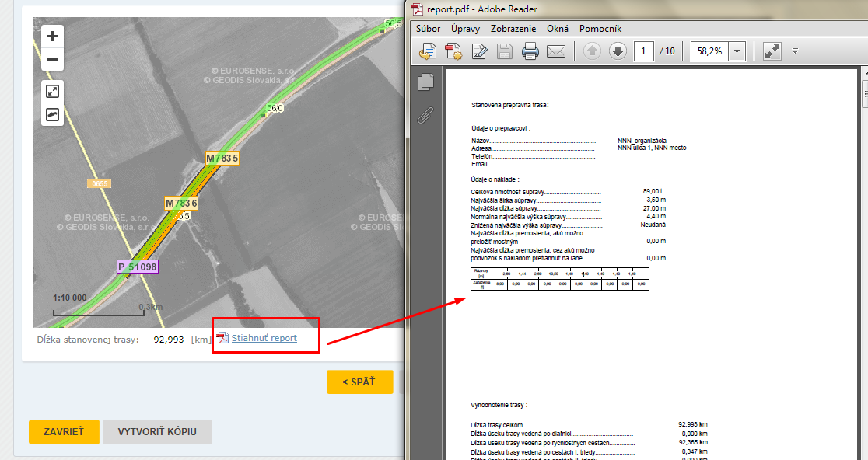Open the map layer switcher icon
Viewport: 868px width, 460px height.
pos(52,114)
